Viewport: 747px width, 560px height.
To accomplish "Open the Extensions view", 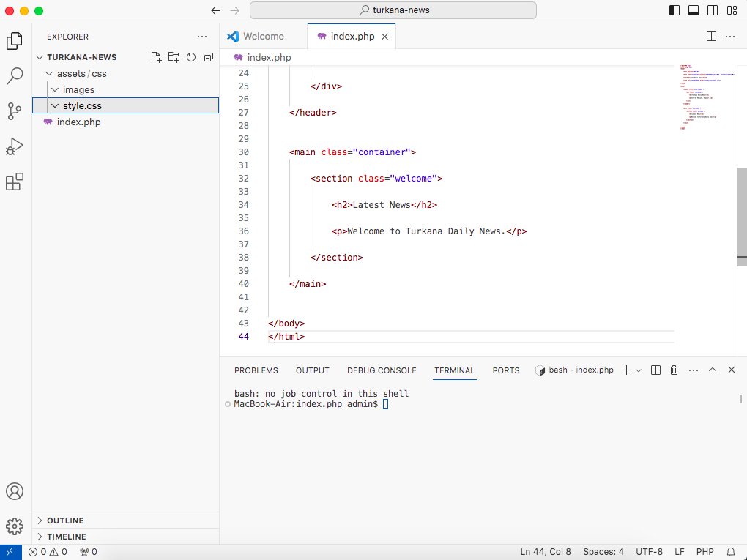I will pos(15,182).
